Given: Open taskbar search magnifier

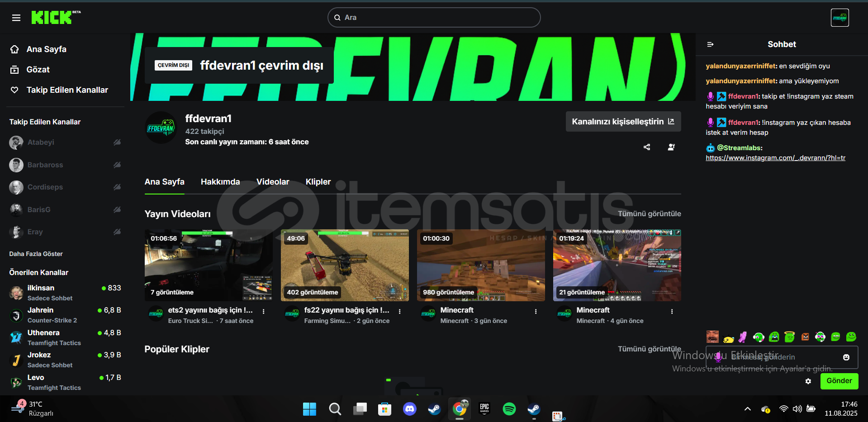Looking at the screenshot, I should [x=335, y=409].
